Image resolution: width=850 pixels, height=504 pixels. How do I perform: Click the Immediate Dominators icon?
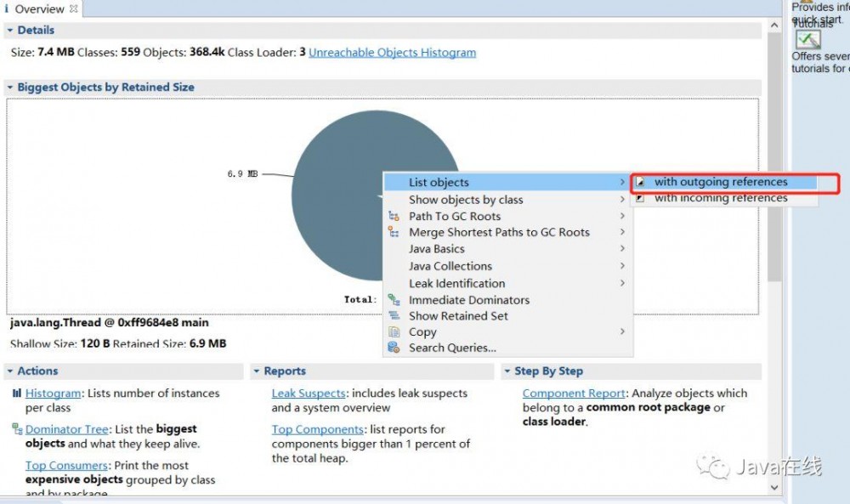(x=394, y=299)
